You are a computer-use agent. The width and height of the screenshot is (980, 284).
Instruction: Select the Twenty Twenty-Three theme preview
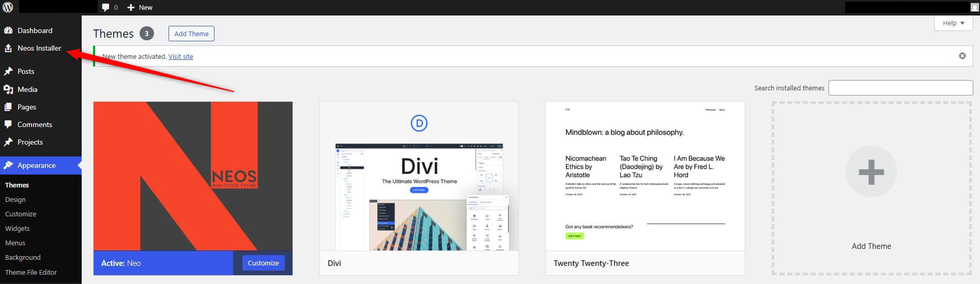click(645, 176)
